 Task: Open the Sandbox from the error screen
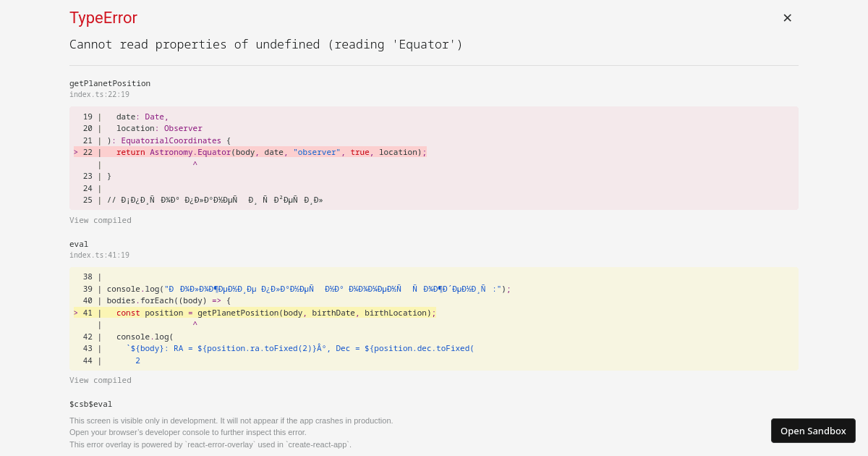(x=813, y=430)
